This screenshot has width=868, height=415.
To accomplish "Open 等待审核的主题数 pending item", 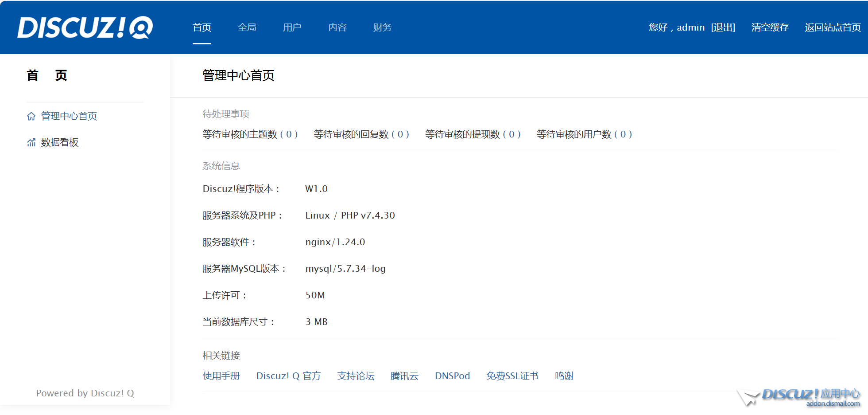I will pos(250,134).
